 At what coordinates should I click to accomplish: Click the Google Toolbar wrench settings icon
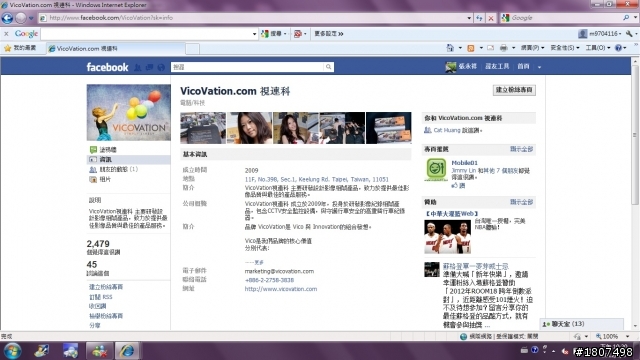(629, 33)
